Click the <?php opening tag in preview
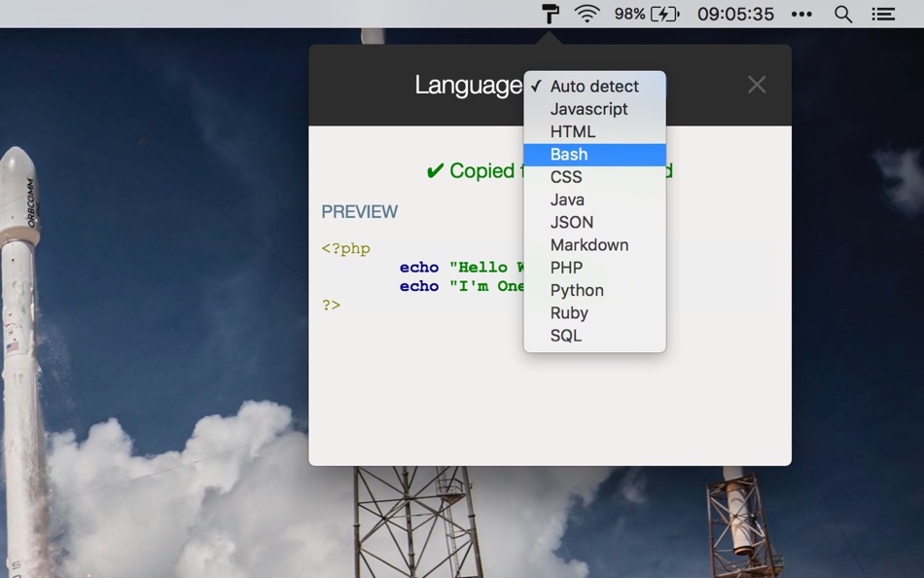 (x=346, y=249)
